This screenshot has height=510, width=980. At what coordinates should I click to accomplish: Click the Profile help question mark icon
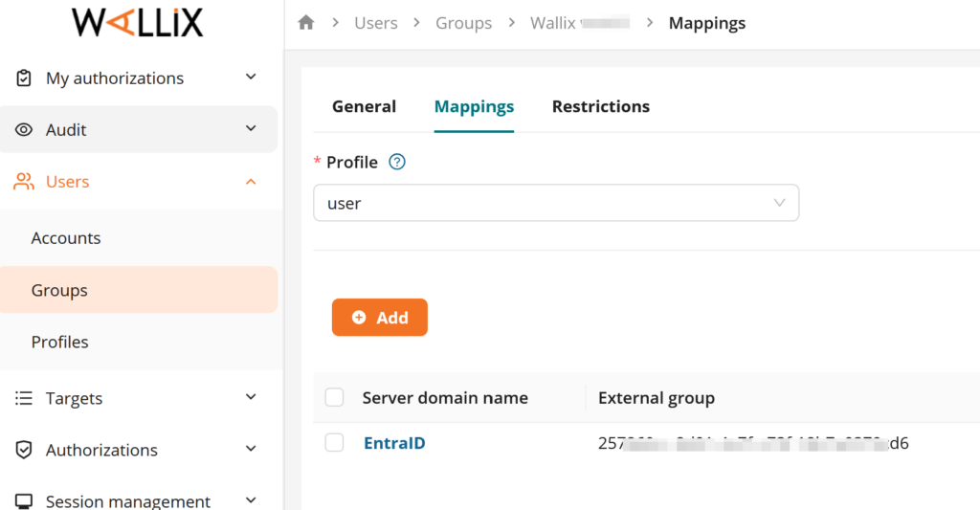[x=397, y=162]
